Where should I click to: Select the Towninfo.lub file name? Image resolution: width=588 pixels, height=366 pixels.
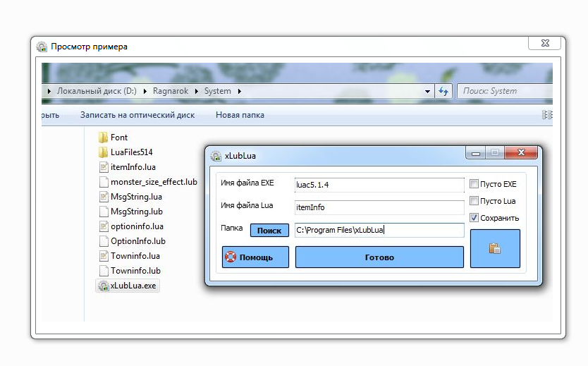click(135, 271)
